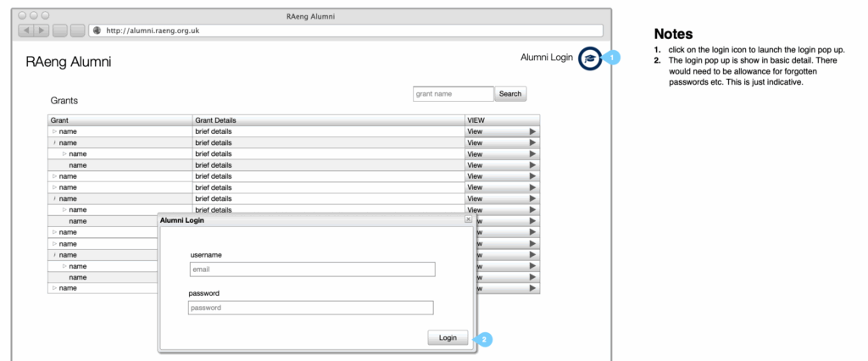Click the graduation cap Alumni Login icon
Screen dimensions: 868x361
[x=589, y=58]
